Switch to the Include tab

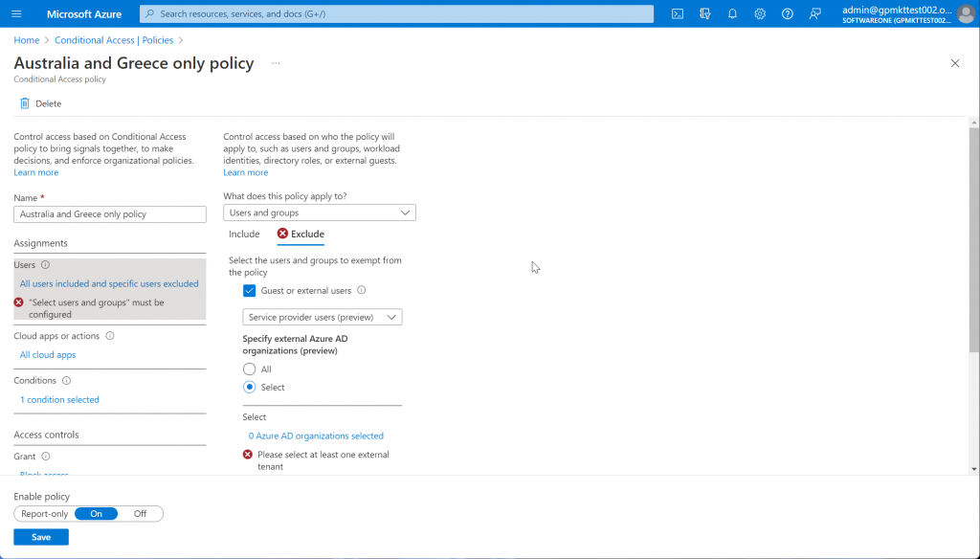click(244, 234)
